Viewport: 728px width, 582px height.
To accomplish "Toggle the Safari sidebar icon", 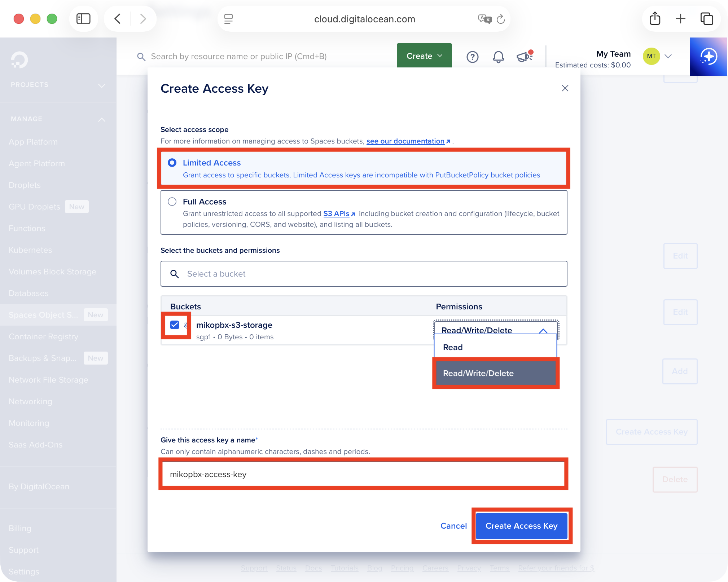I will 83,19.
